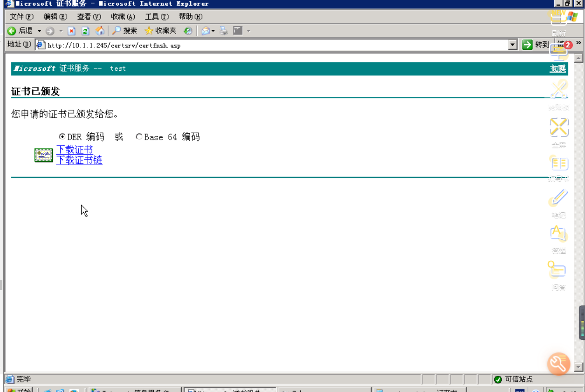Go back with the 后退 button
The image size is (585, 392).
[20, 31]
